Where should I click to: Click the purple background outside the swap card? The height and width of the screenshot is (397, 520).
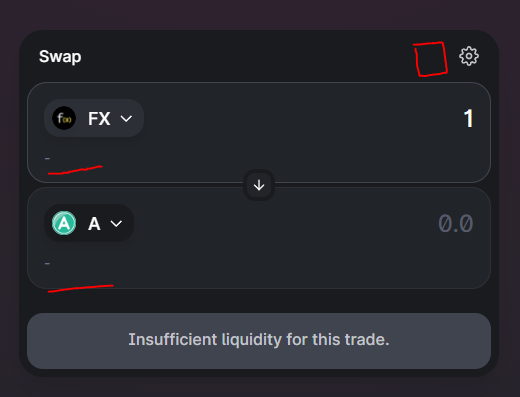260,13
